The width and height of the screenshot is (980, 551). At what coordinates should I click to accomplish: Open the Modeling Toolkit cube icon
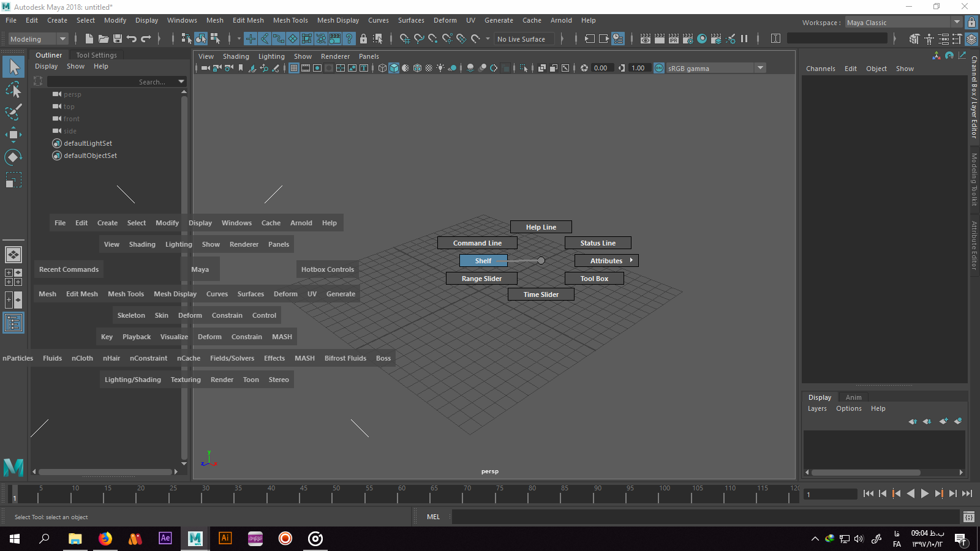point(914,39)
